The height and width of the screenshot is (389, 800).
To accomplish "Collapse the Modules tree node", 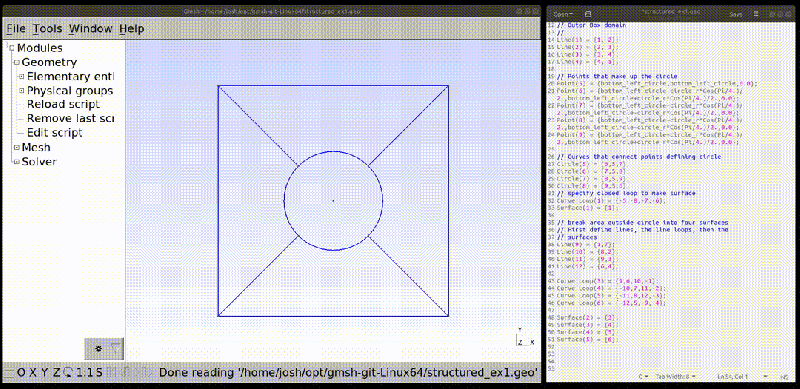I will click(x=12, y=48).
